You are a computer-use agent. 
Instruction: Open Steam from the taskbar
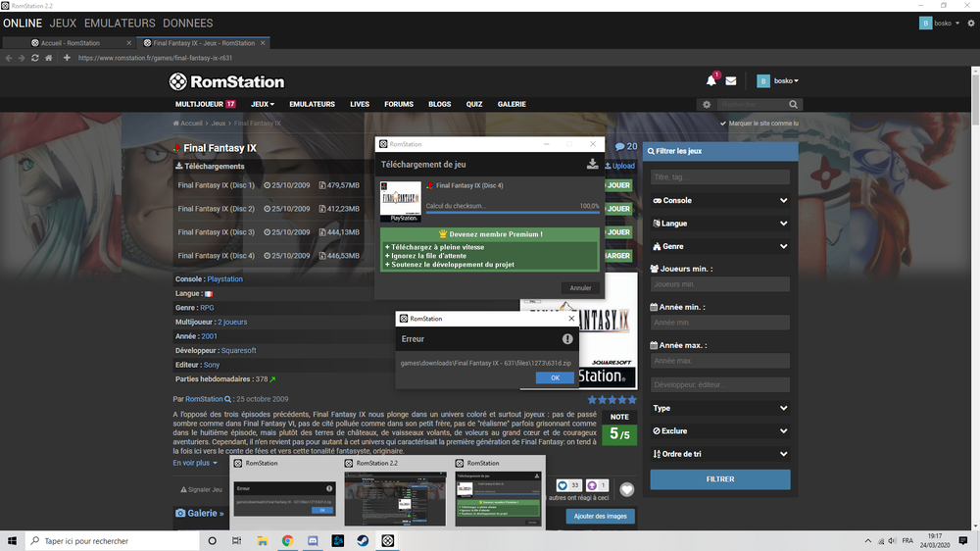pyautogui.click(x=363, y=540)
